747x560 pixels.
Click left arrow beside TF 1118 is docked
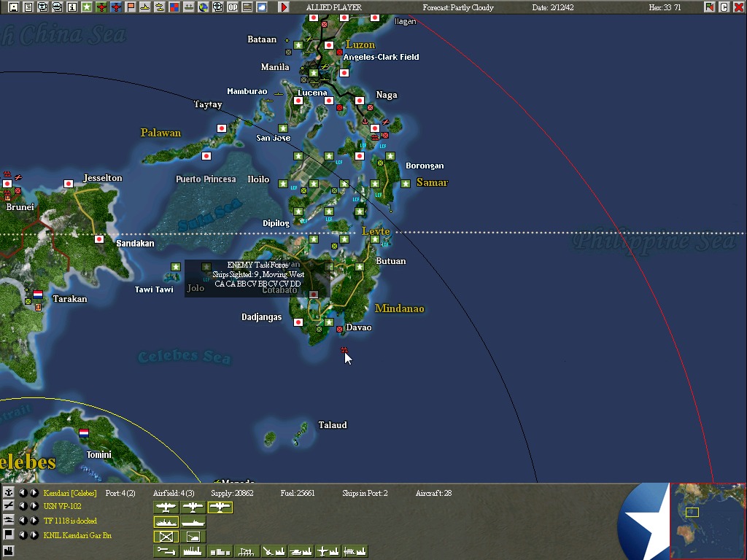(x=23, y=521)
